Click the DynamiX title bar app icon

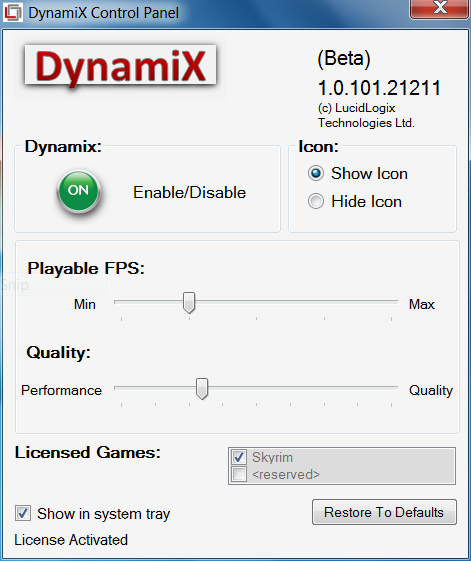[x=12, y=13]
